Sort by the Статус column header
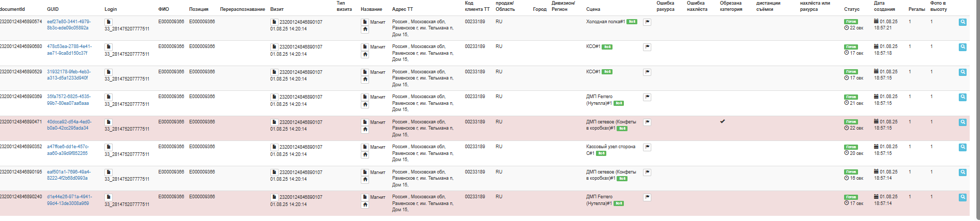The image size is (980, 221). (x=852, y=9)
